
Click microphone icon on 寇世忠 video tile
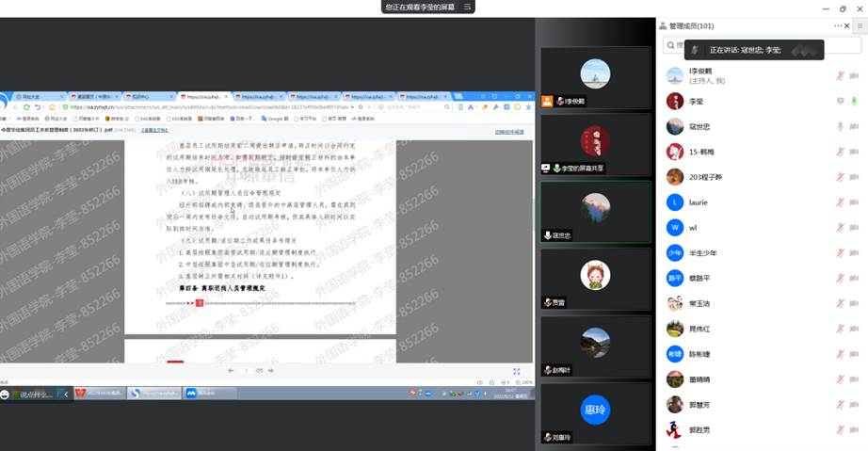(x=547, y=235)
